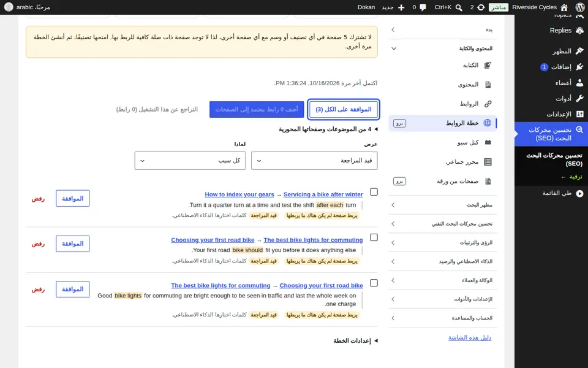Expand the إعدادات الخطة disclosure
The width and height of the screenshot is (588, 368).
(355, 341)
